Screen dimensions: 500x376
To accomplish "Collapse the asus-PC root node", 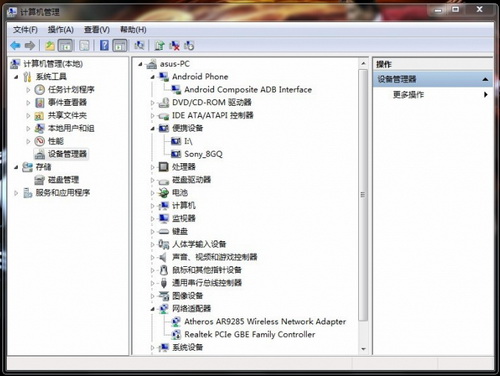I will [x=140, y=64].
